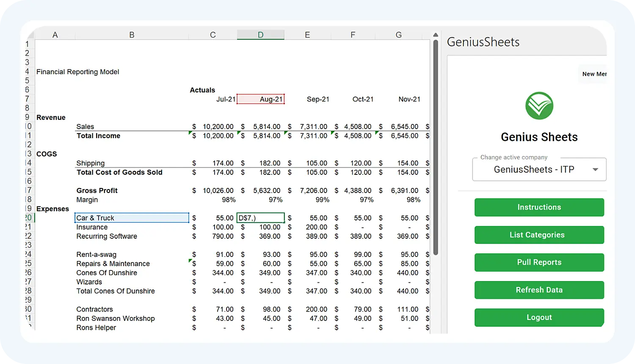Click Jul-21 Recurring Software value 790.00
This screenshot has height=364, width=635.
point(223,236)
